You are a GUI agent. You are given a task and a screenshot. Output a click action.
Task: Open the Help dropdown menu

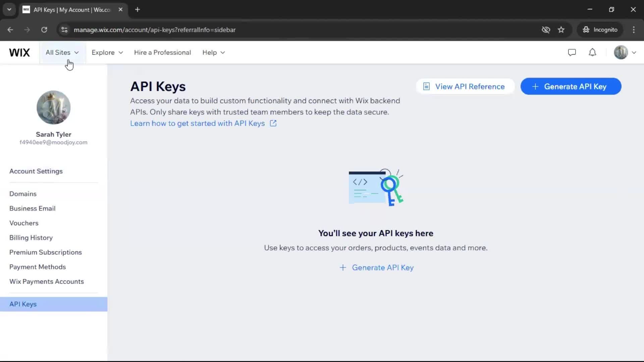[x=214, y=53]
